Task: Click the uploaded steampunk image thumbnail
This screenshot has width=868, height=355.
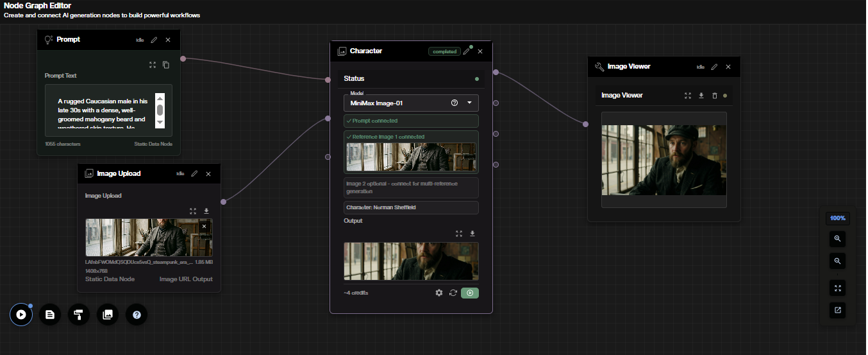Action: [149, 238]
